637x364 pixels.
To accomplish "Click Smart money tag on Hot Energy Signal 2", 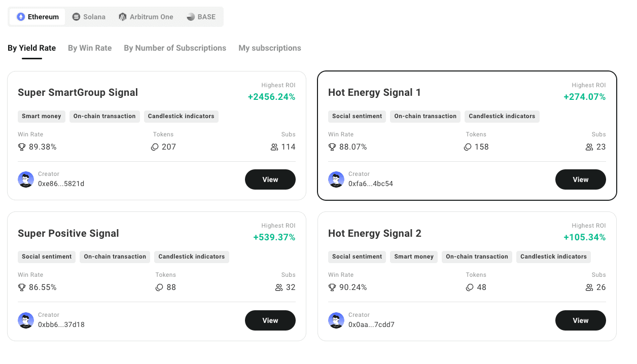I will click(414, 257).
